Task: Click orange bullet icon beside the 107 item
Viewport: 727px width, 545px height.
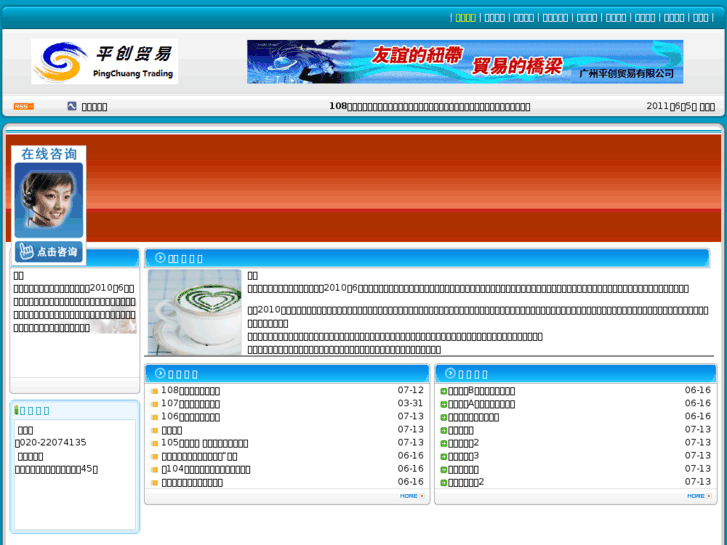Action: tap(155, 404)
